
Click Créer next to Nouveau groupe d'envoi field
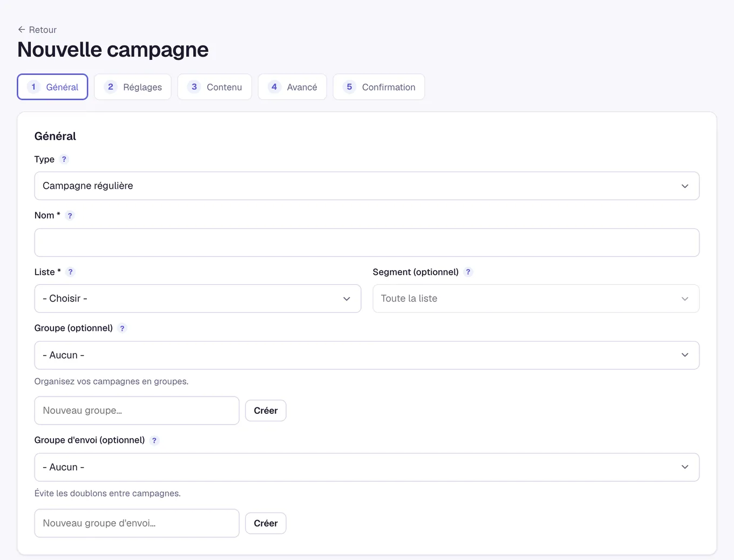tap(266, 523)
